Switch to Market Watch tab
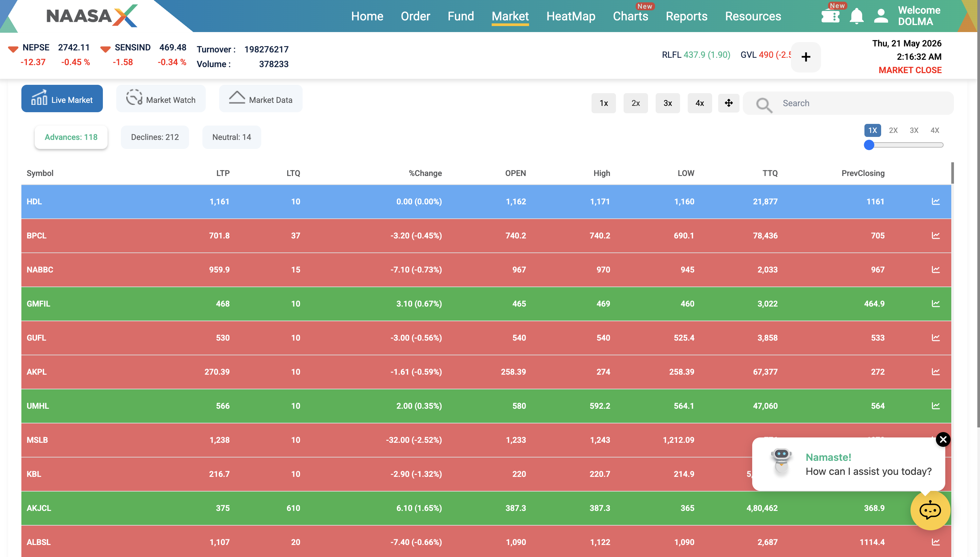Image resolution: width=980 pixels, height=557 pixels. pos(161,99)
